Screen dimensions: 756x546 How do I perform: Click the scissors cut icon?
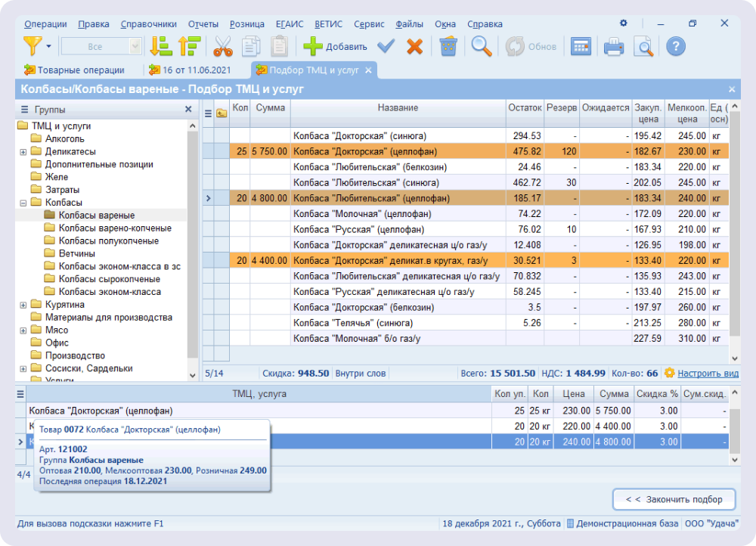pos(222,46)
